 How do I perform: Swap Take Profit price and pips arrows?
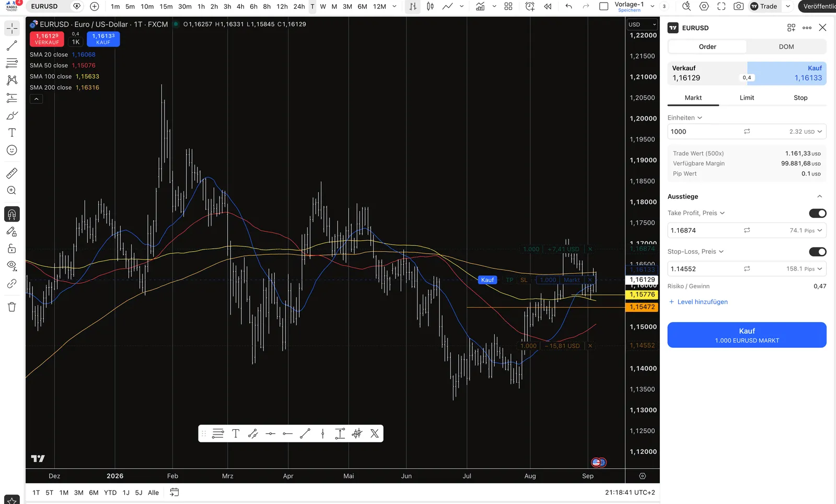(x=747, y=230)
